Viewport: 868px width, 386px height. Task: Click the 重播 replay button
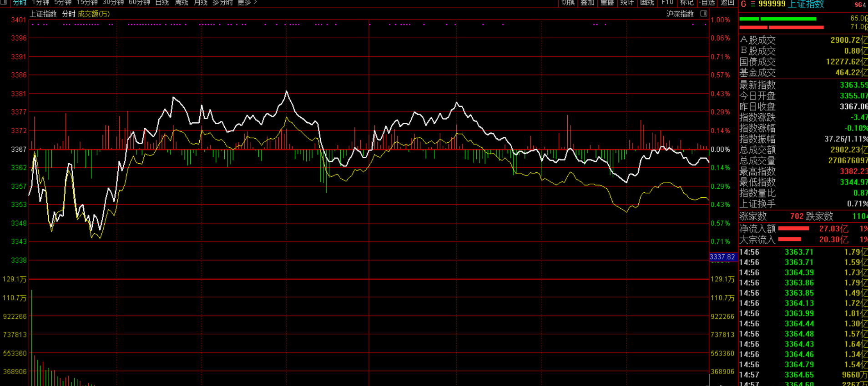coord(607,3)
